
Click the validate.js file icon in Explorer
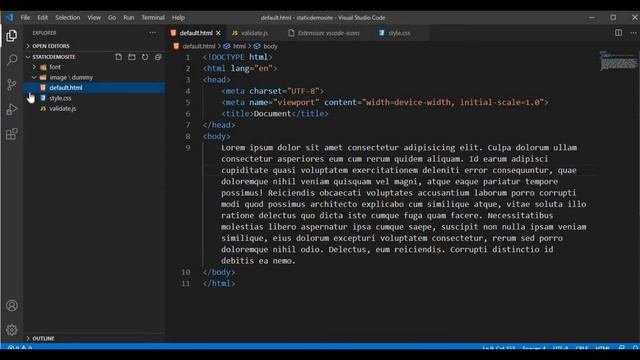43,109
